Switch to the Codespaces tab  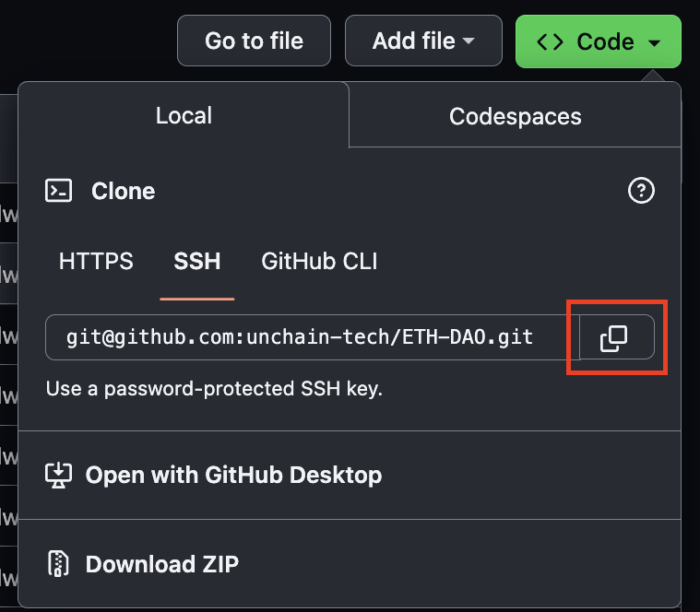coord(516,116)
